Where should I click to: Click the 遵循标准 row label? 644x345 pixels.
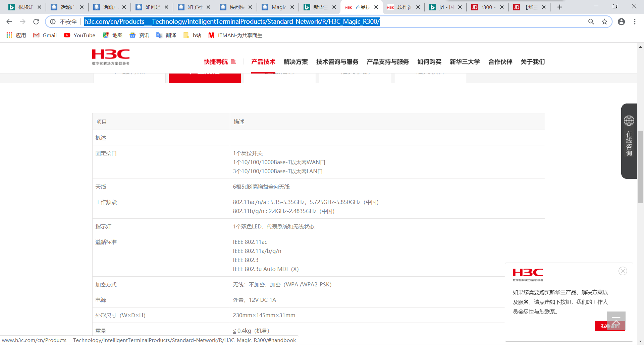106,242
